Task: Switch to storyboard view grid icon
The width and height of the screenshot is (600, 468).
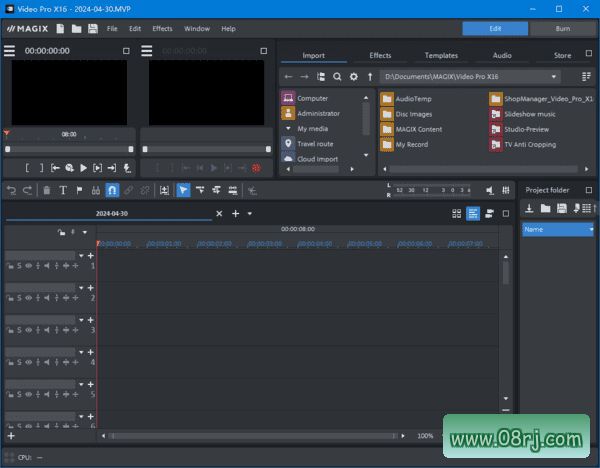Action: [x=457, y=214]
